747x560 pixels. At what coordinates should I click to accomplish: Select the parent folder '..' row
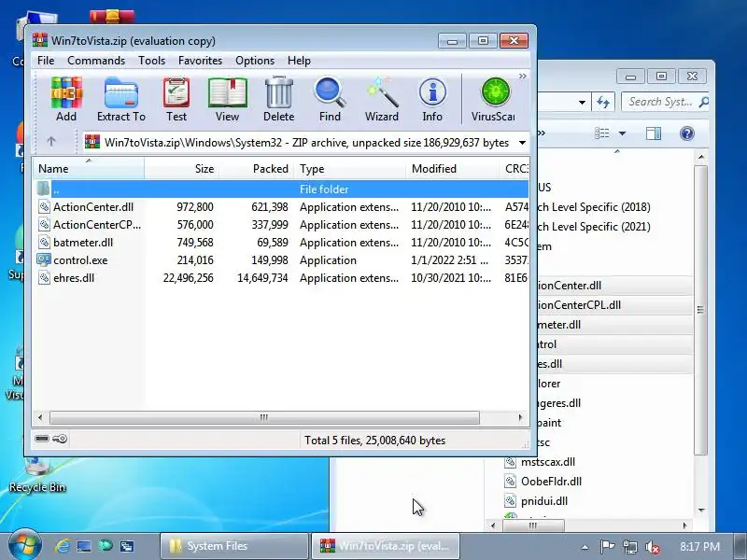pyautogui.click(x=281, y=189)
